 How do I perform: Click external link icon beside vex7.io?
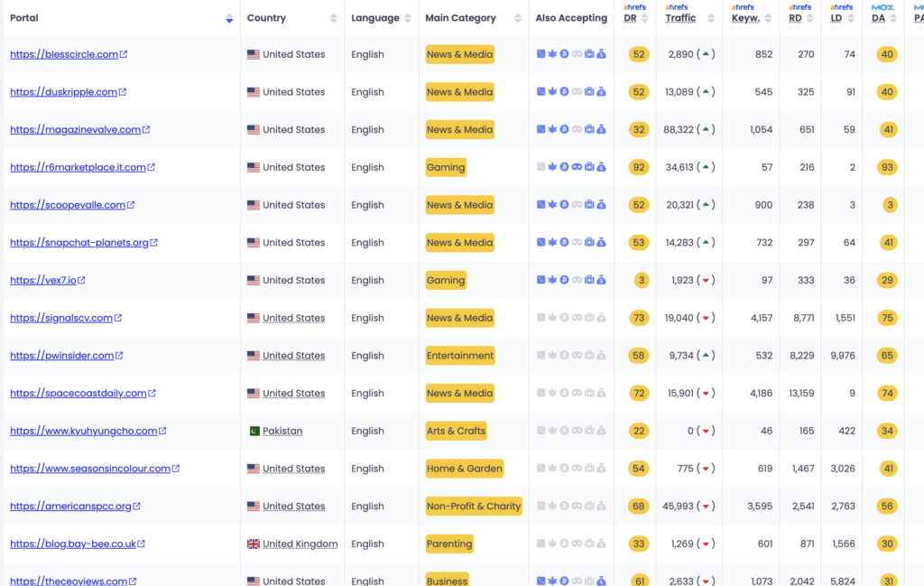click(82, 280)
